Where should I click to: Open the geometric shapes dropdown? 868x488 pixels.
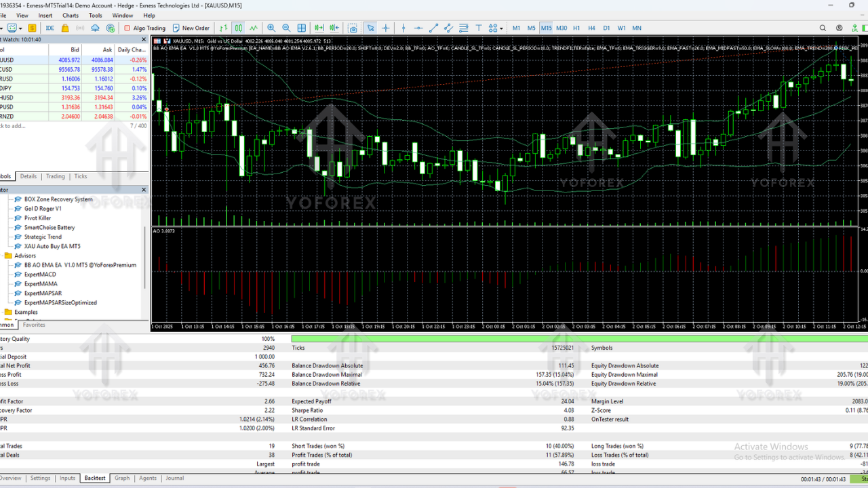point(501,28)
